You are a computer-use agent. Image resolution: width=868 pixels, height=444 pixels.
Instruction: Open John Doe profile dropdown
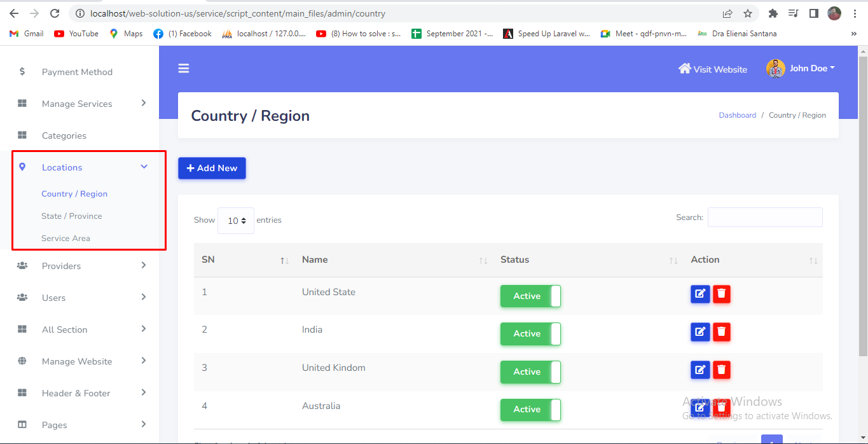click(801, 69)
